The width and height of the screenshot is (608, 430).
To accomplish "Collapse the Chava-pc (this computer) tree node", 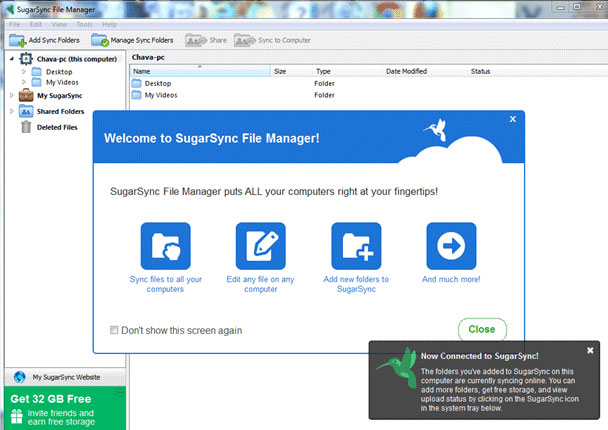I will click(12, 59).
